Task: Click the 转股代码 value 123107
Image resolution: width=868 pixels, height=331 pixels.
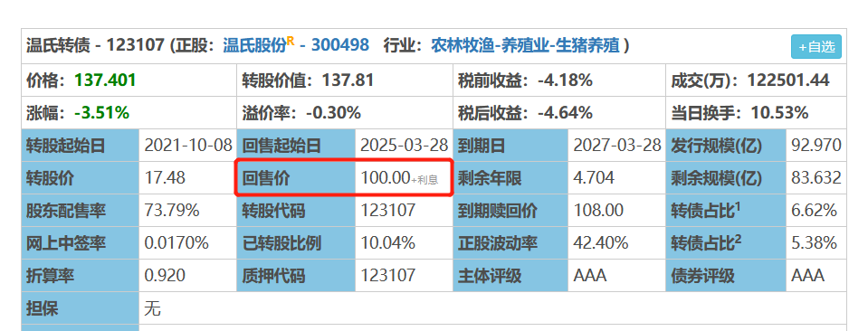Action: pos(388,211)
